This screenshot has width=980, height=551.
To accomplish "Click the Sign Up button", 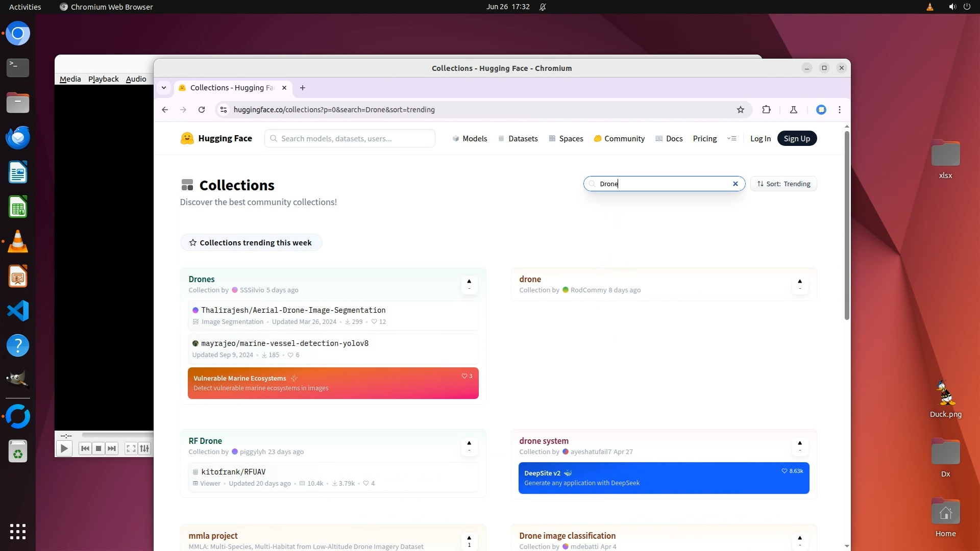I will (797, 138).
